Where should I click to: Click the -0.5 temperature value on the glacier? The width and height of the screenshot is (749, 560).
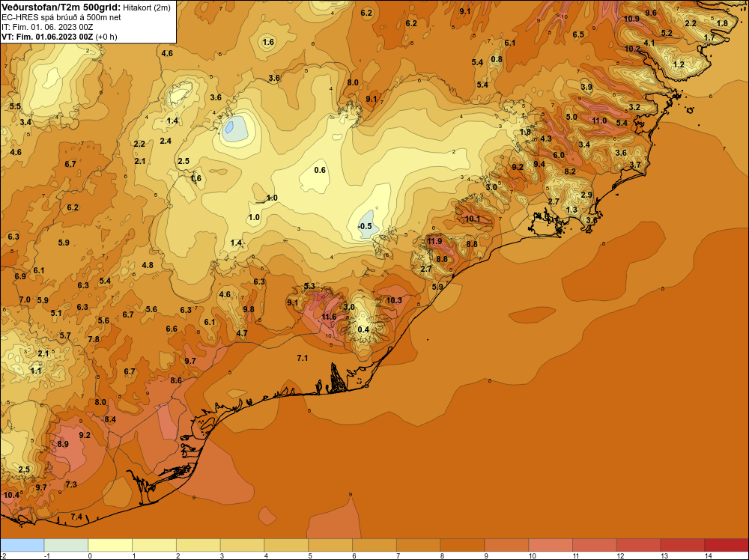pyautogui.click(x=365, y=226)
